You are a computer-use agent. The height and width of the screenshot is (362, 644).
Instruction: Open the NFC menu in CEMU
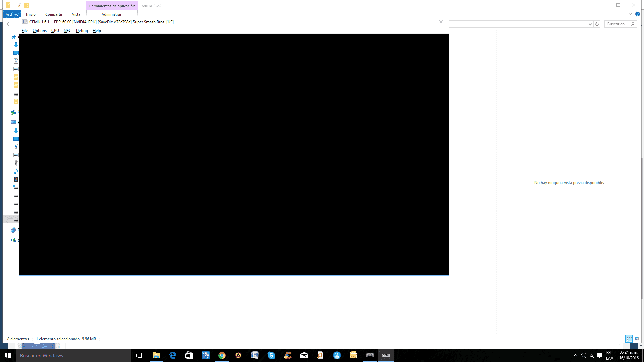67,31
